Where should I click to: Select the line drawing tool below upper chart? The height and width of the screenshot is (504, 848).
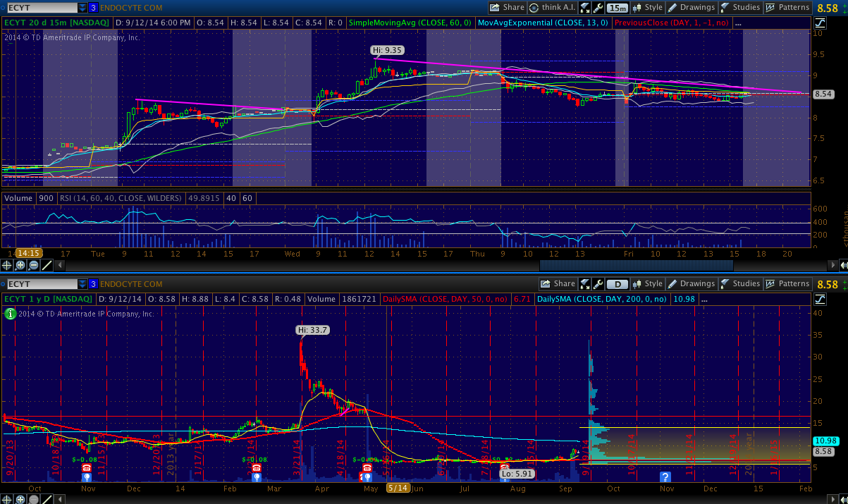(47, 265)
